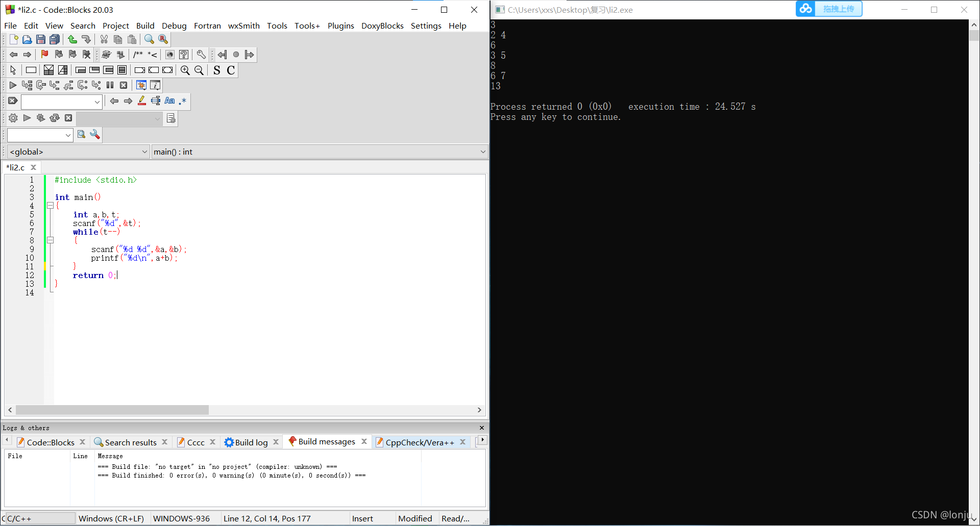Click the zoom out magnifier icon
Image resolution: width=980 pixels, height=526 pixels.
(x=199, y=70)
